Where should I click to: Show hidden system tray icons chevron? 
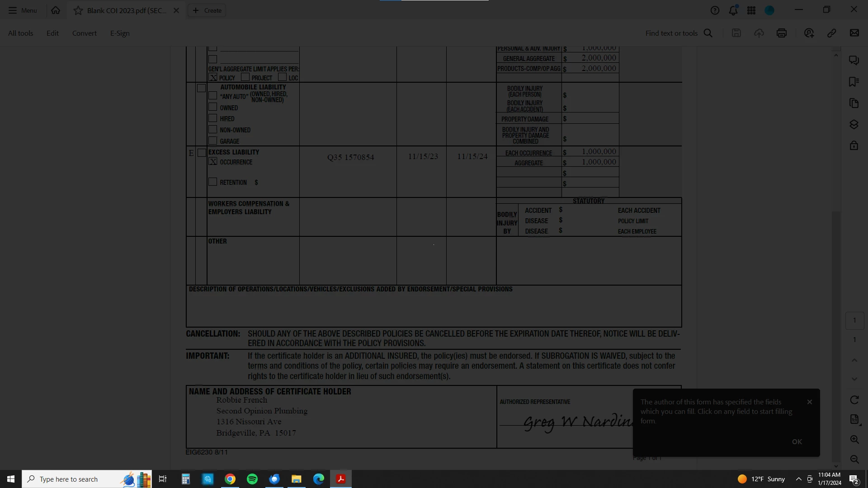point(798,479)
